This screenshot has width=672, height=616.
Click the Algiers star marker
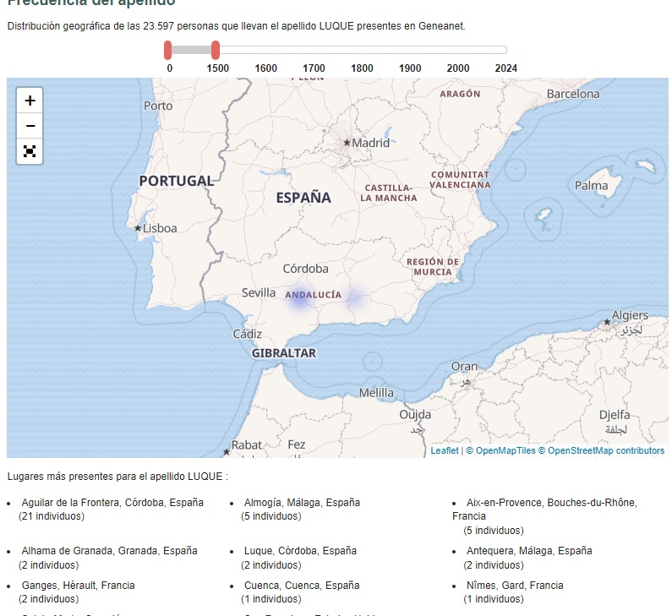[607, 322]
